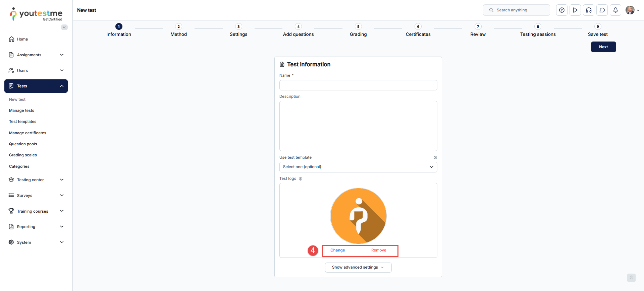This screenshot has width=644, height=291.
Task: Click info icon for Use test template
Action: (435, 158)
